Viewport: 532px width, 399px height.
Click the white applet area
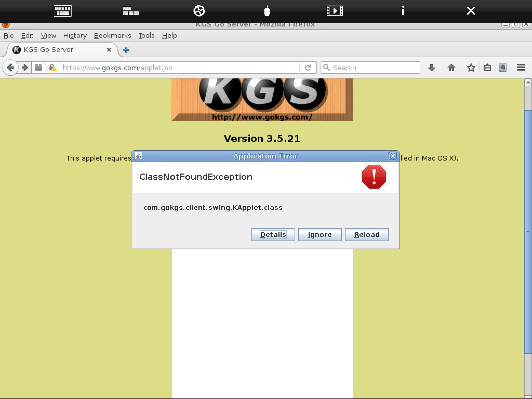(x=262, y=324)
